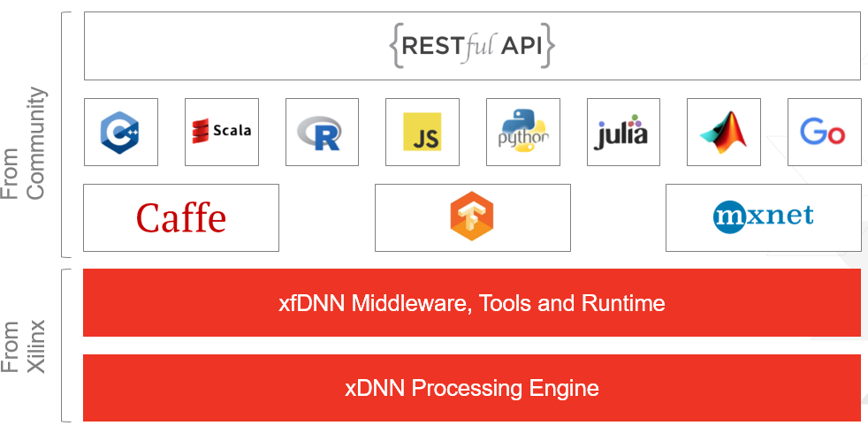Click the R language logo
Viewport: 868px width, 433px height.
point(319,133)
